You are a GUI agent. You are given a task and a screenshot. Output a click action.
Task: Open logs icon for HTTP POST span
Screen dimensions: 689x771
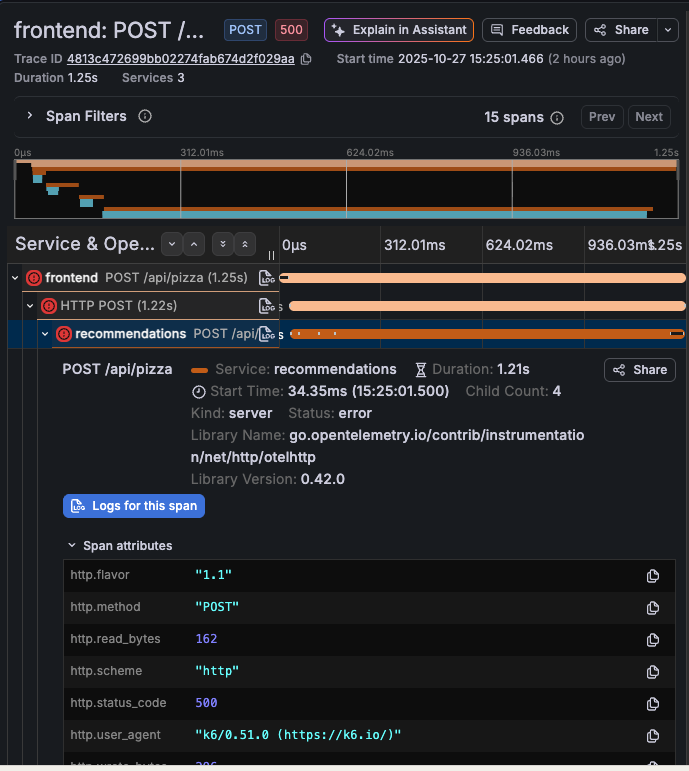[266, 306]
